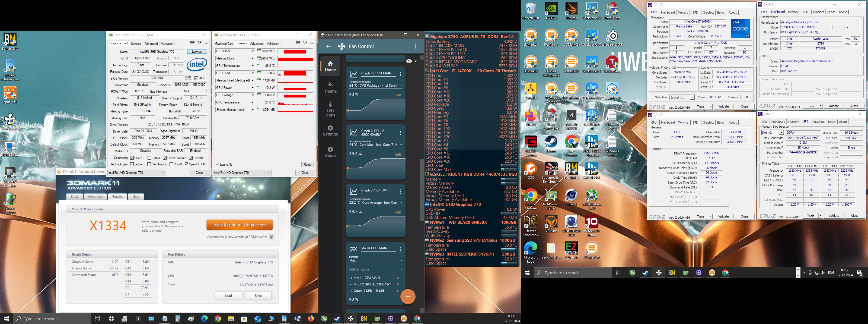
Task: Open Bench tab in CPU-Z CPU window
Action: [721, 12]
